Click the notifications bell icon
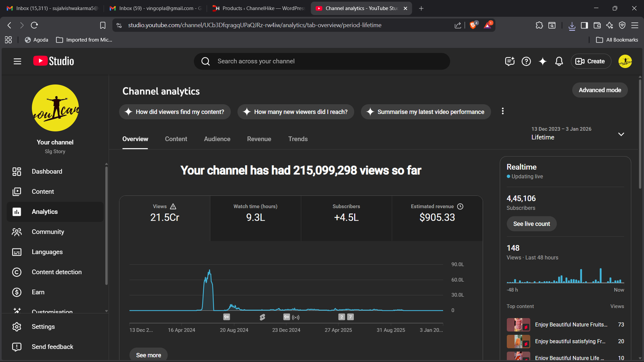644x362 pixels. 559,61
